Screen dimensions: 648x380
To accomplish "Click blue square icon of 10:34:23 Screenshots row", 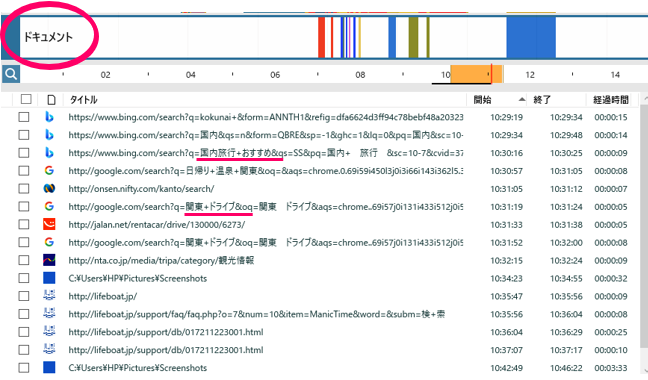I will pos(49,278).
